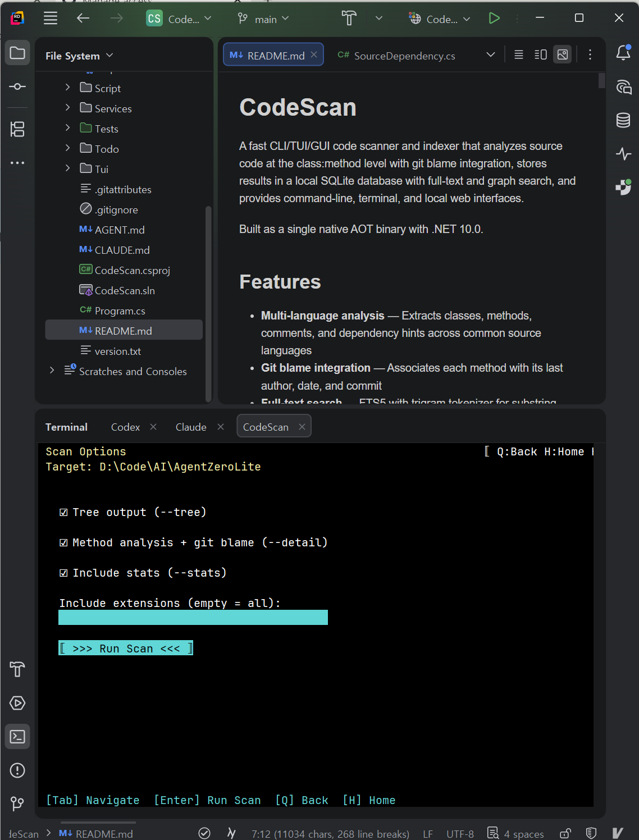Open the Commit tool window
639x840 pixels.
(17, 86)
